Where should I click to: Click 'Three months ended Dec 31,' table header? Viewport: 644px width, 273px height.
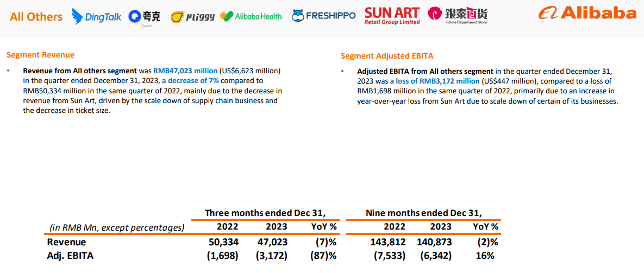pos(265,213)
